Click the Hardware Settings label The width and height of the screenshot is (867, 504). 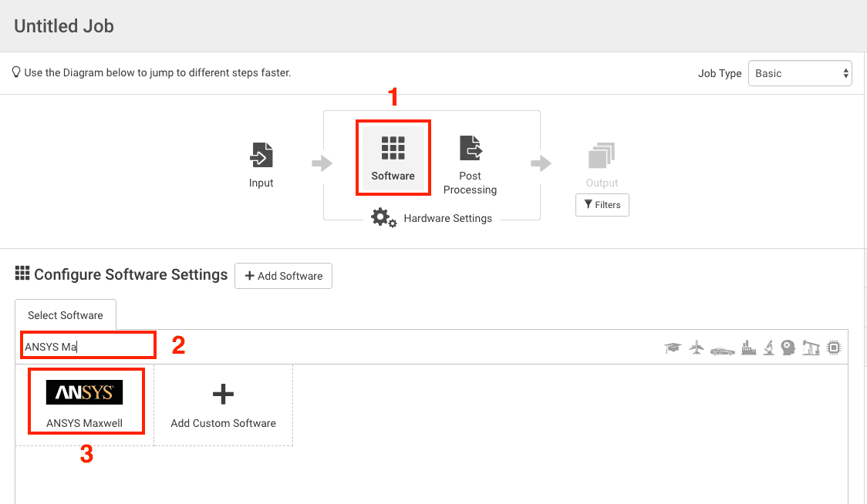[x=448, y=218]
